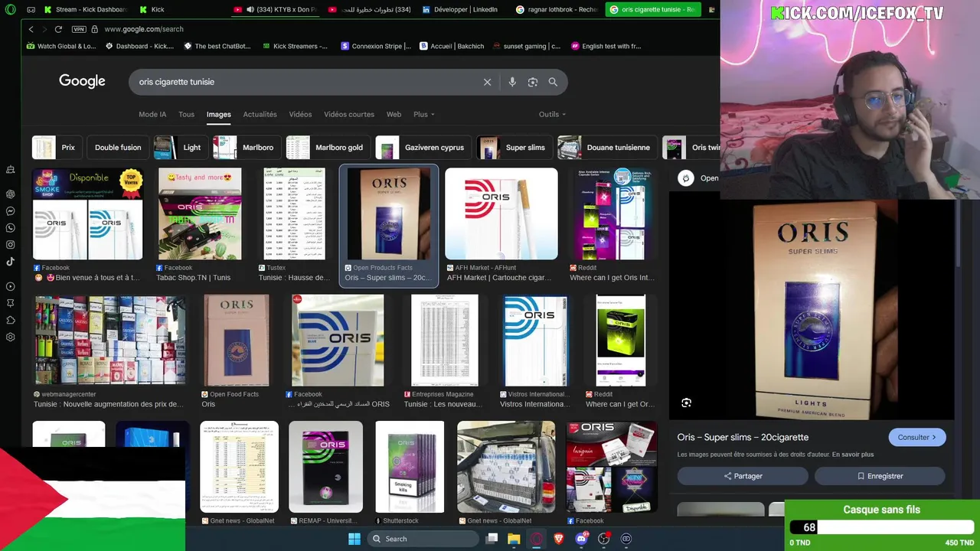Screen dimensions: 980x551
Task: Open the Windows Start menu
Action: (354, 539)
